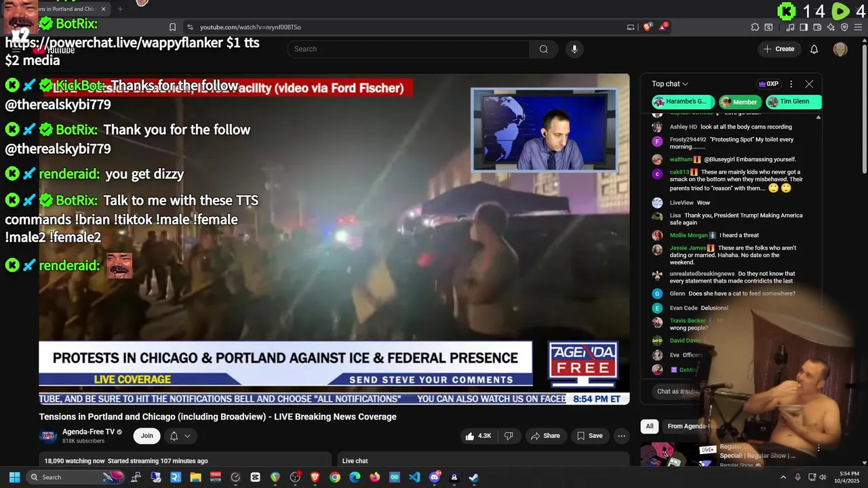868x488 pixels.
Task: Open the Top chat mode dropdown
Action: point(670,84)
